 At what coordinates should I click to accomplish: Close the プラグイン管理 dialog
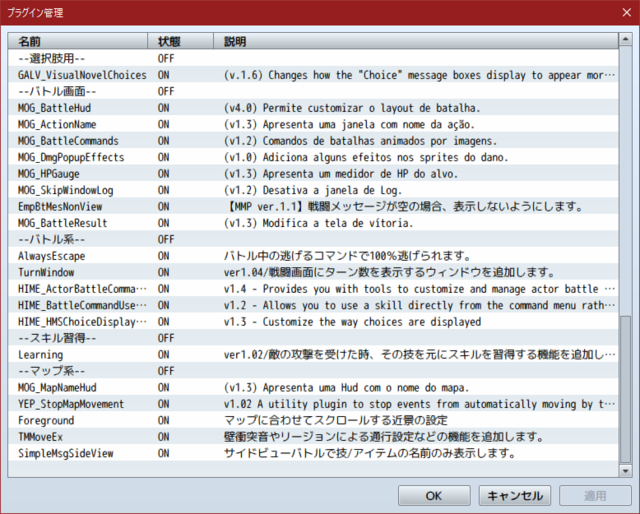[627, 13]
